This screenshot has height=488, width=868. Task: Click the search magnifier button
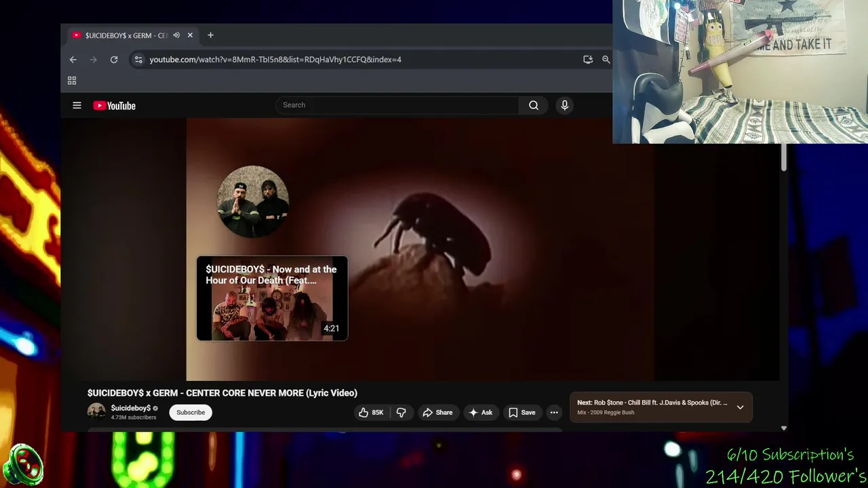[534, 105]
